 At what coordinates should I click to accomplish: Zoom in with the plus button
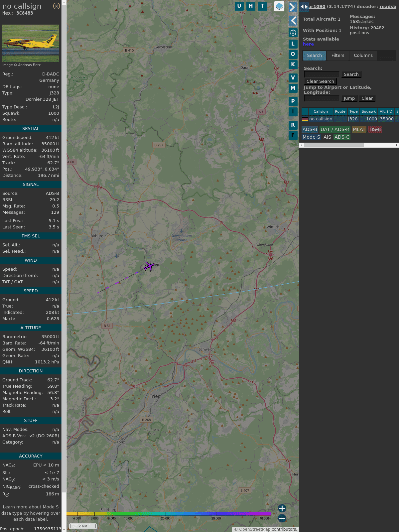282,508
